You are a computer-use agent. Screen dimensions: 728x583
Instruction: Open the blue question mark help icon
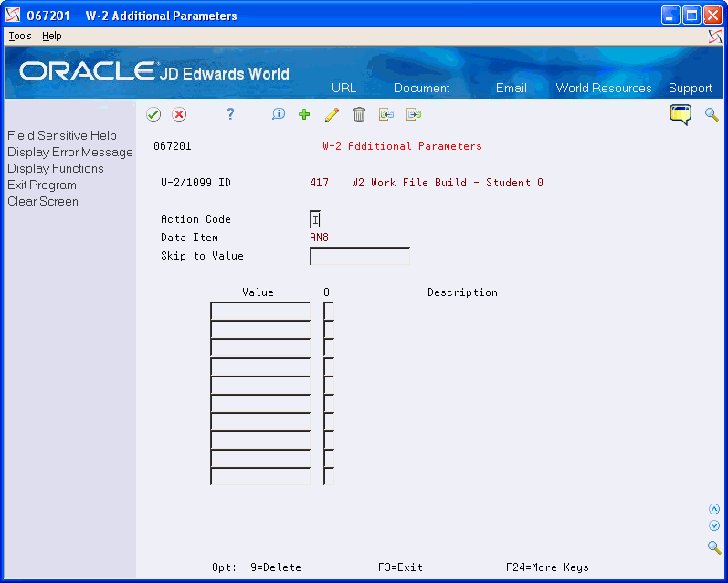point(230,114)
